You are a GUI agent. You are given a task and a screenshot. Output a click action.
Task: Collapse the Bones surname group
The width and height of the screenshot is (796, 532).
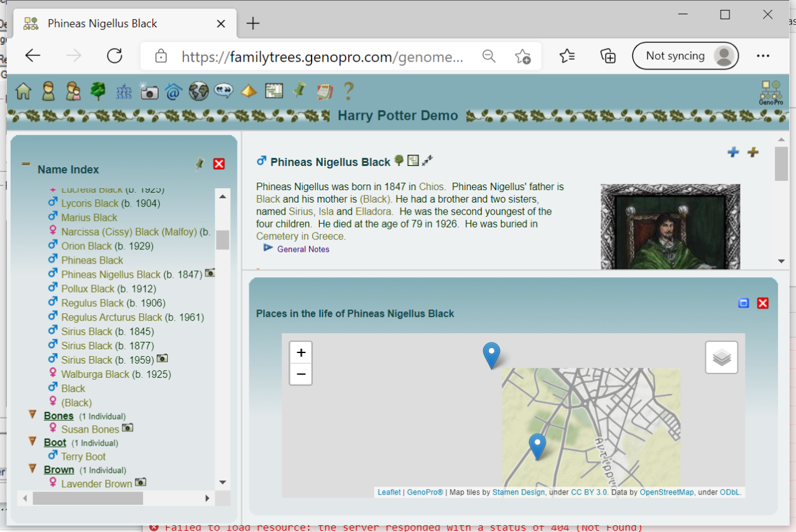click(x=33, y=415)
